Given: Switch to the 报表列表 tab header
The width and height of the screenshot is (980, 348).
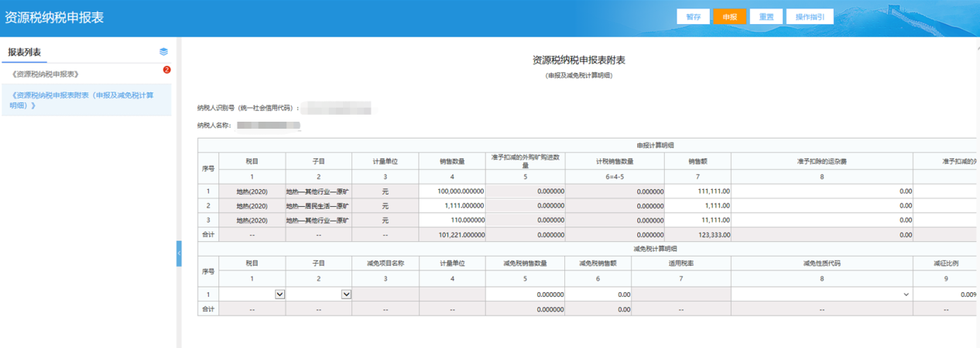Looking at the screenshot, I should coord(25,53).
